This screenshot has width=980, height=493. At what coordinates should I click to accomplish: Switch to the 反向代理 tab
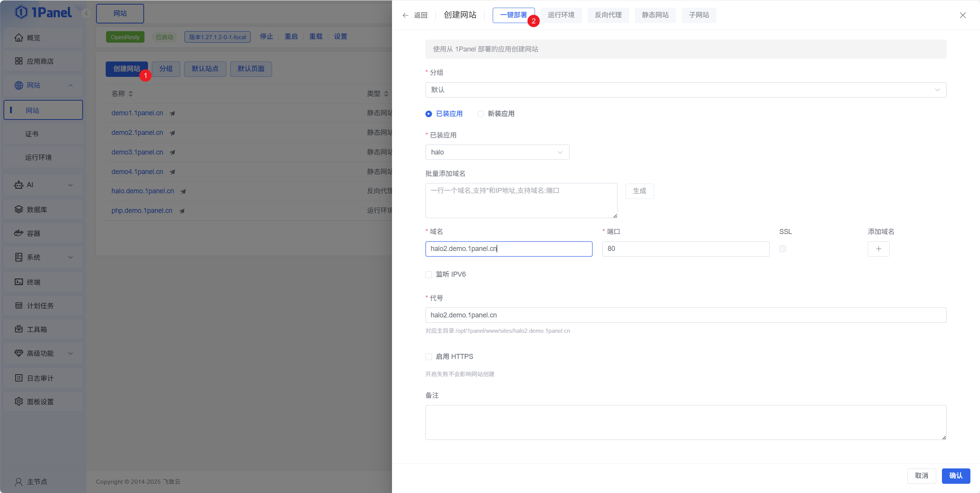(x=608, y=15)
